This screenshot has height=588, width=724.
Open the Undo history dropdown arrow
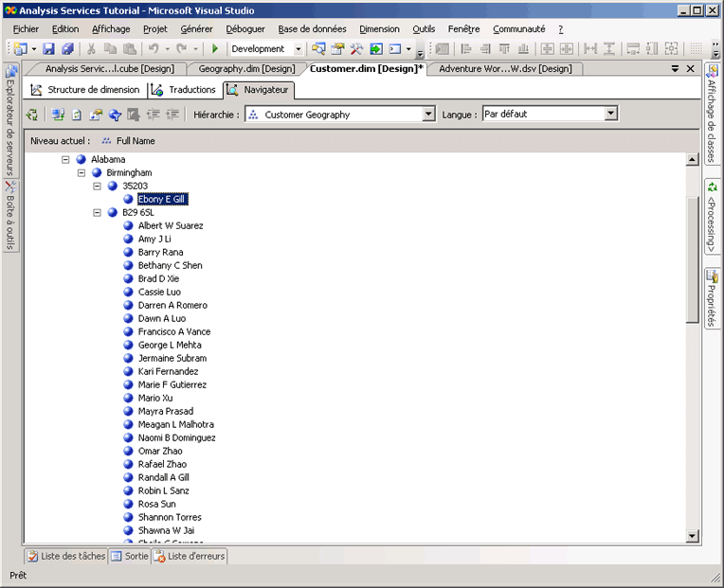pos(167,49)
